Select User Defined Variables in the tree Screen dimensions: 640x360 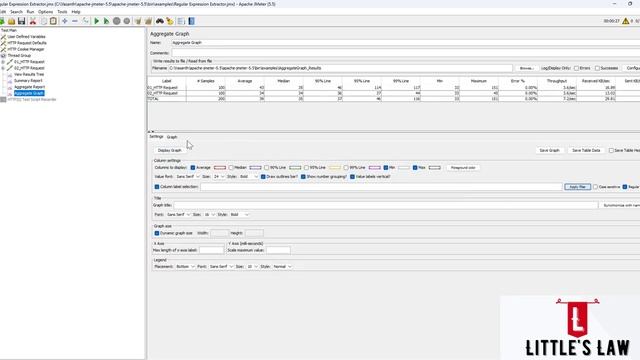tap(27, 37)
